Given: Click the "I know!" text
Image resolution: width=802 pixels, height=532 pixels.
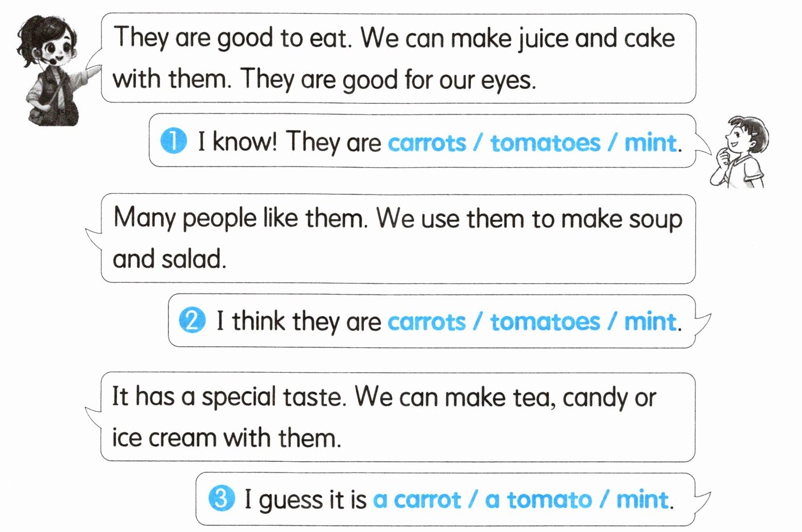Looking at the screenshot, I should pyautogui.click(x=237, y=141).
